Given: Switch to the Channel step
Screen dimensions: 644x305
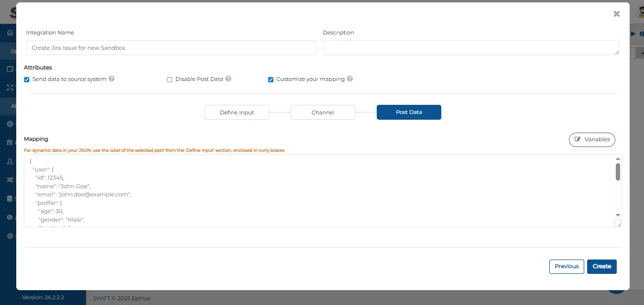Looking at the screenshot, I should (x=323, y=113).
